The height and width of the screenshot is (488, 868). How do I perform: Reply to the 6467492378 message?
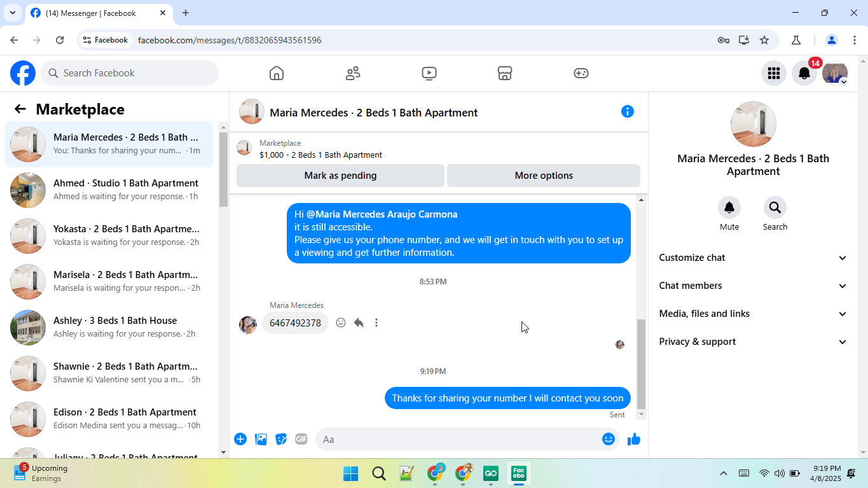[x=359, y=323]
